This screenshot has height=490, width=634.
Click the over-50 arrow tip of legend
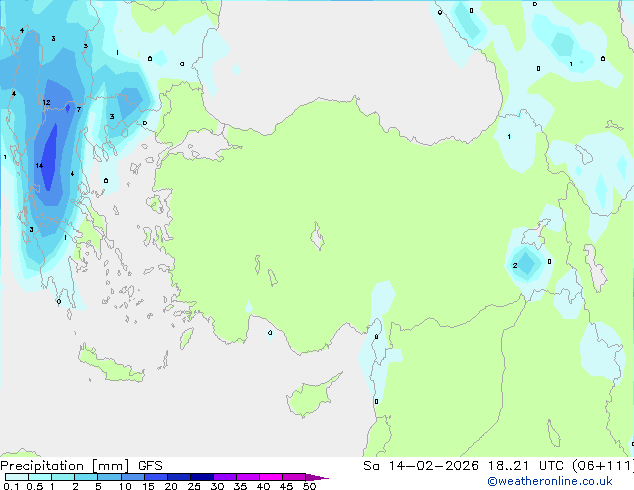[x=317, y=477]
